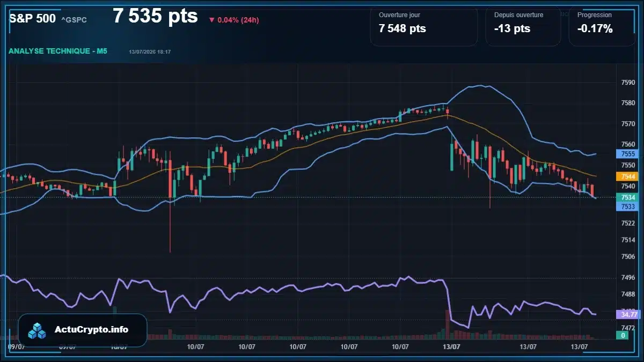Click the -13 pts value
644x362 pixels.
(511, 29)
